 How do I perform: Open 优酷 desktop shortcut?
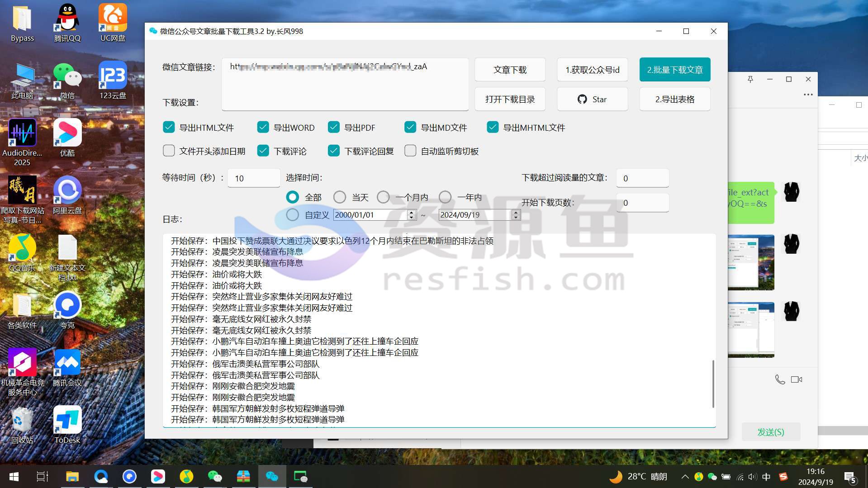point(67,138)
